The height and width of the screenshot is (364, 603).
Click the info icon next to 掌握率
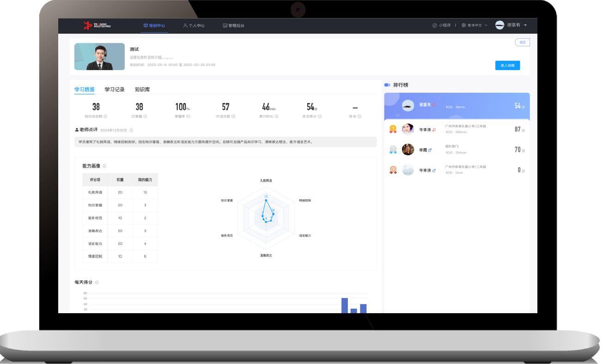[x=189, y=116]
